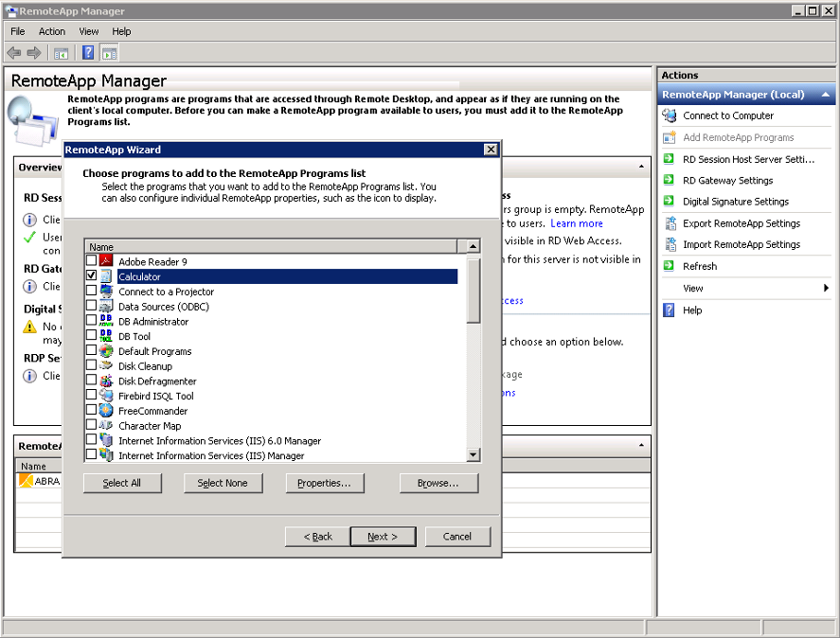Follow the Learn more link

576,223
